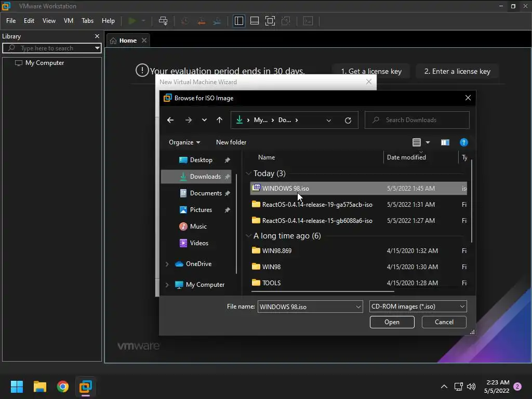Viewport: 532px width, 399px height.
Task: Click the Open button
Action: [x=392, y=322]
